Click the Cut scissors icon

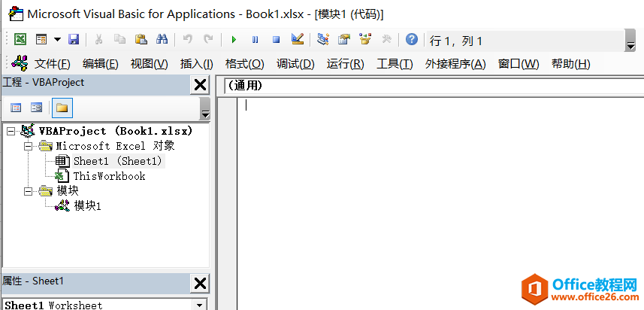coord(98,39)
